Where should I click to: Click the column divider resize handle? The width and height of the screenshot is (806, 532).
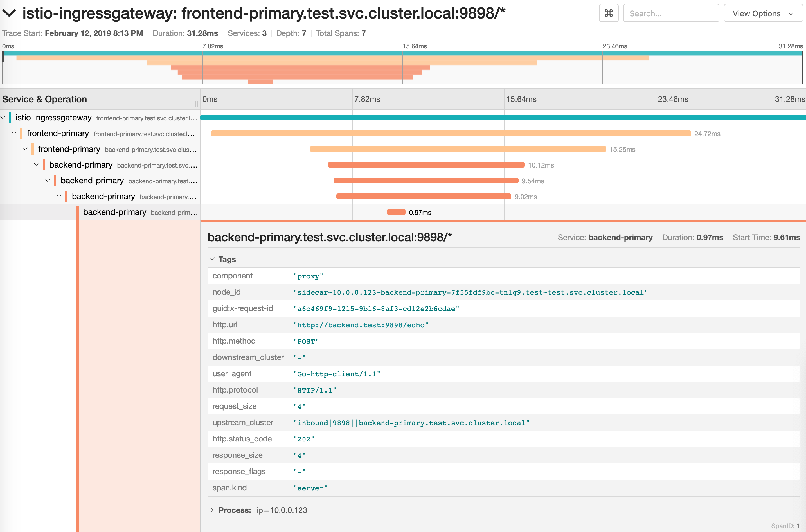(x=197, y=103)
